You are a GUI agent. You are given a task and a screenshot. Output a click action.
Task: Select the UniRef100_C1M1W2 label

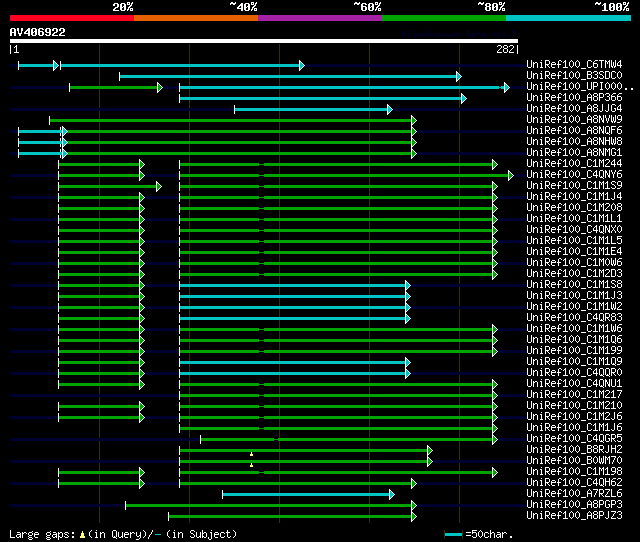(574, 307)
